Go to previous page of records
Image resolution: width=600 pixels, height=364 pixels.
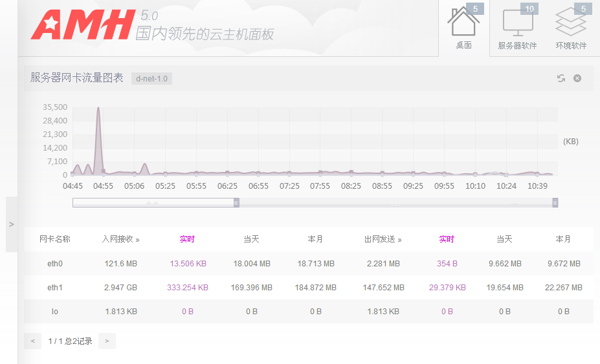[x=32, y=341]
